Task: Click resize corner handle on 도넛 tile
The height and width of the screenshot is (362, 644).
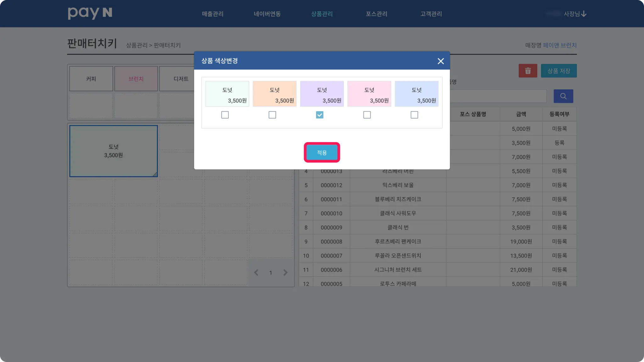Action: (x=155, y=174)
